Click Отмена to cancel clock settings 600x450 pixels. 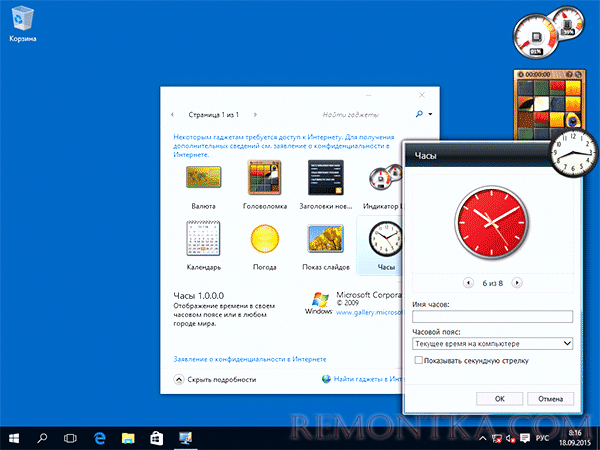(550, 398)
